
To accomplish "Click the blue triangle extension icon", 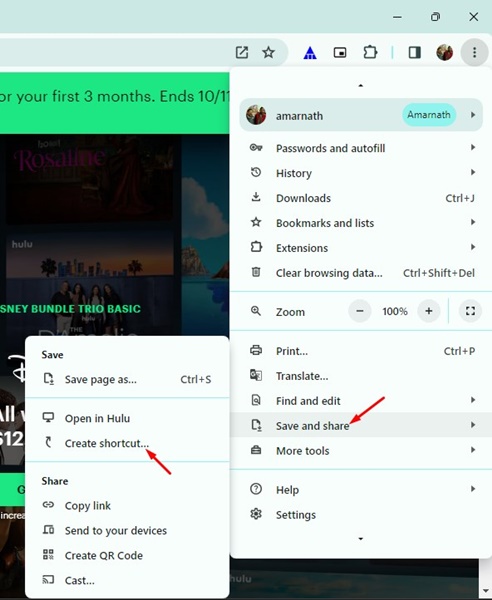I will click(310, 52).
